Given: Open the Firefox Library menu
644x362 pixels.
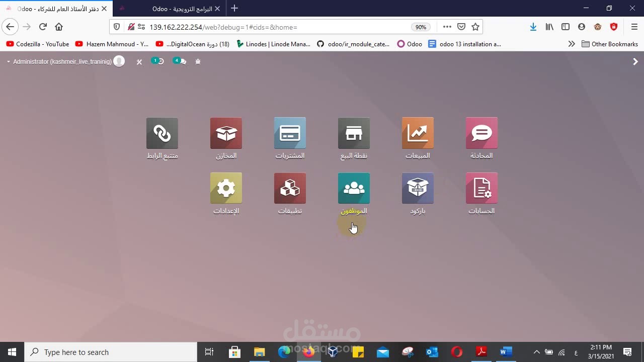Looking at the screenshot, I should (x=549, y=27).
